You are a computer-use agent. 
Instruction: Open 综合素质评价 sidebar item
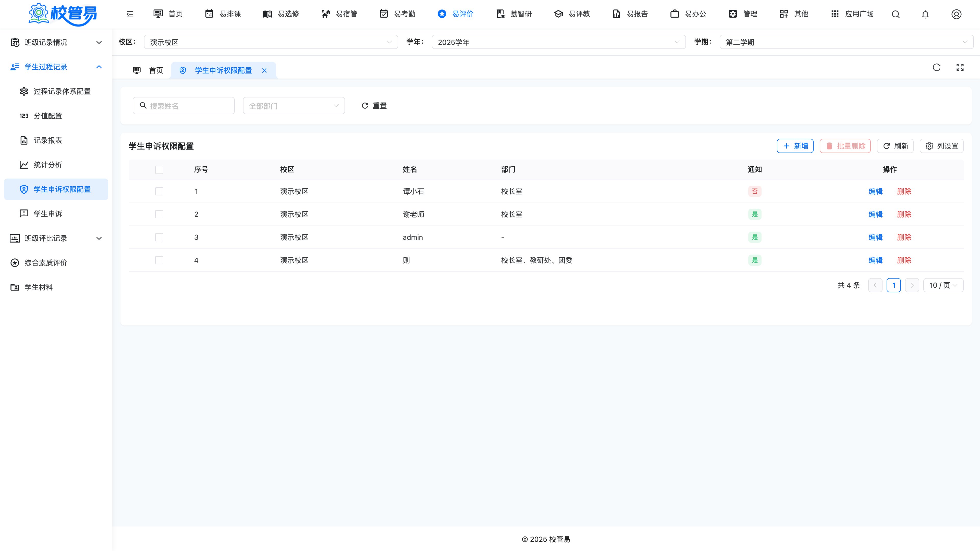56,263
